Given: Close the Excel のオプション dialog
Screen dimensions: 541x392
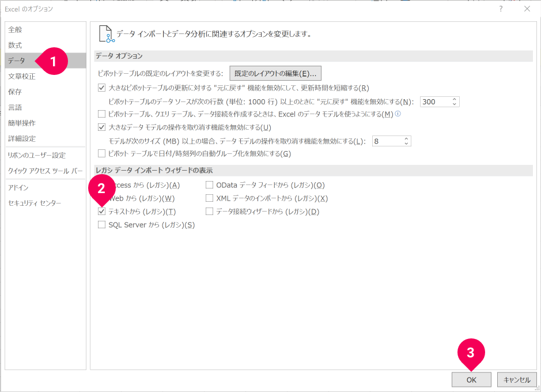Looking at the screenshot, I should point(527,9).
